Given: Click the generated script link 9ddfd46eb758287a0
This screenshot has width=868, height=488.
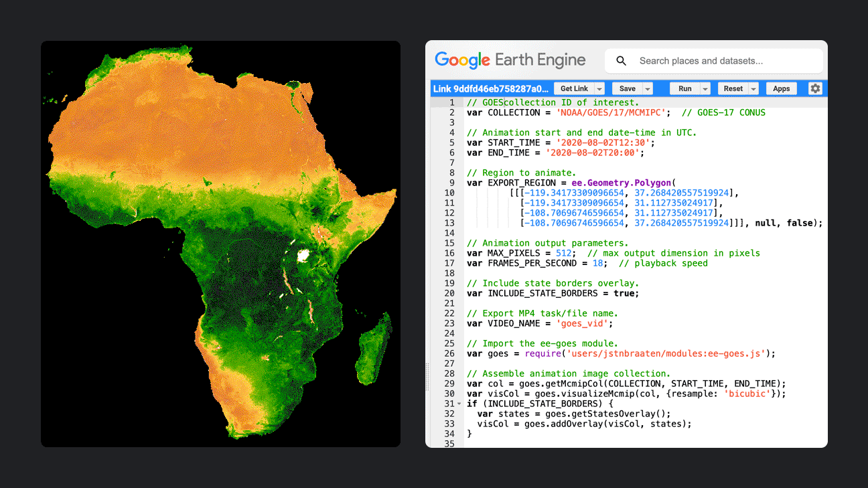Looking at the screenshot, I should pos(492,88).
